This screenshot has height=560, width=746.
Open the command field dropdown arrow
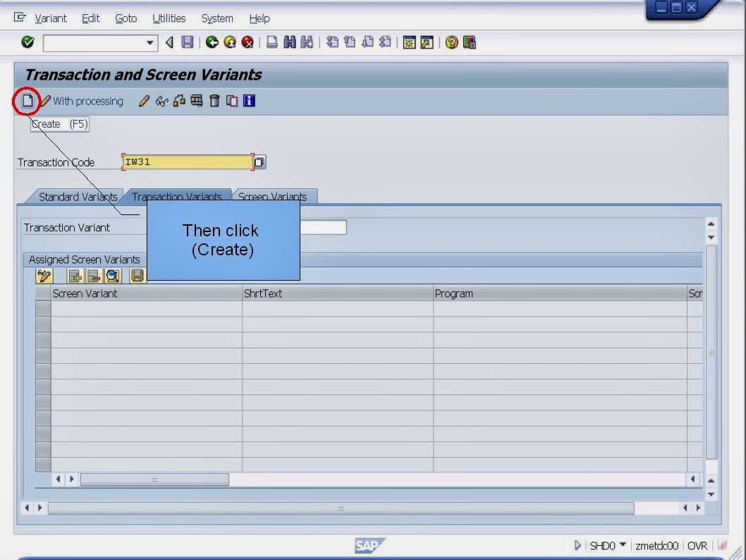pos(152,42)
